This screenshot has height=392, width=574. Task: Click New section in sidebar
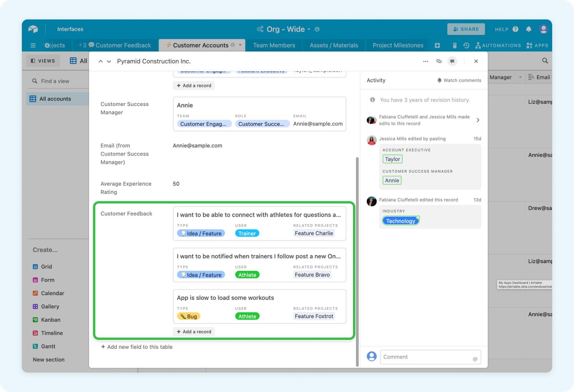49,359
